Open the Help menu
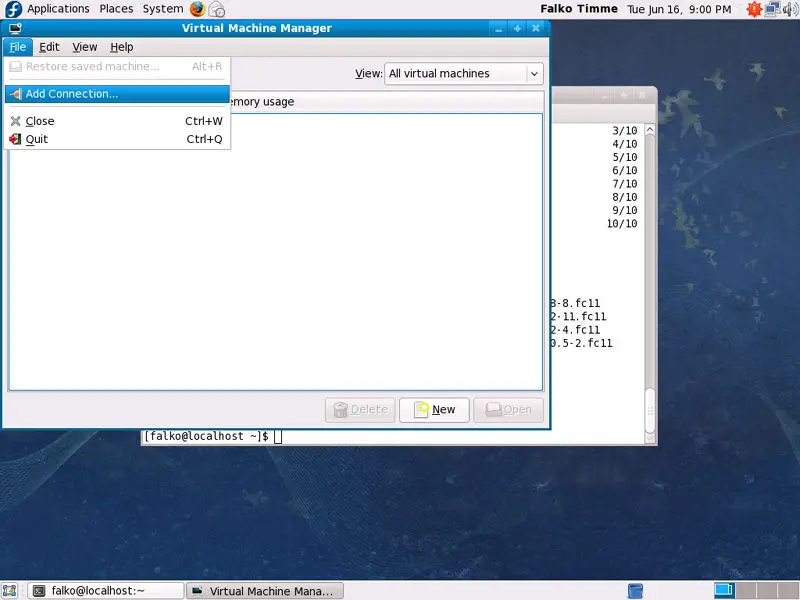 pyautogui.click(x=121, y=47)
